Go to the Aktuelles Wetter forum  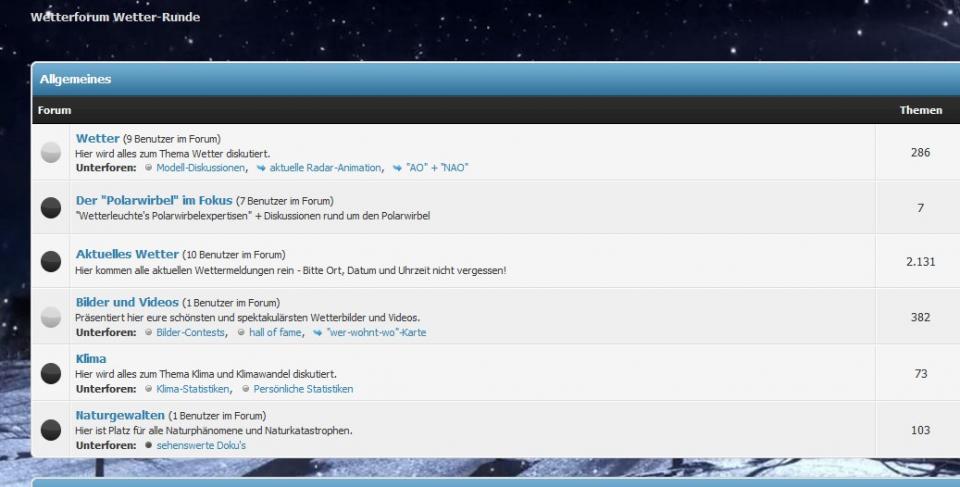(127, 254)
